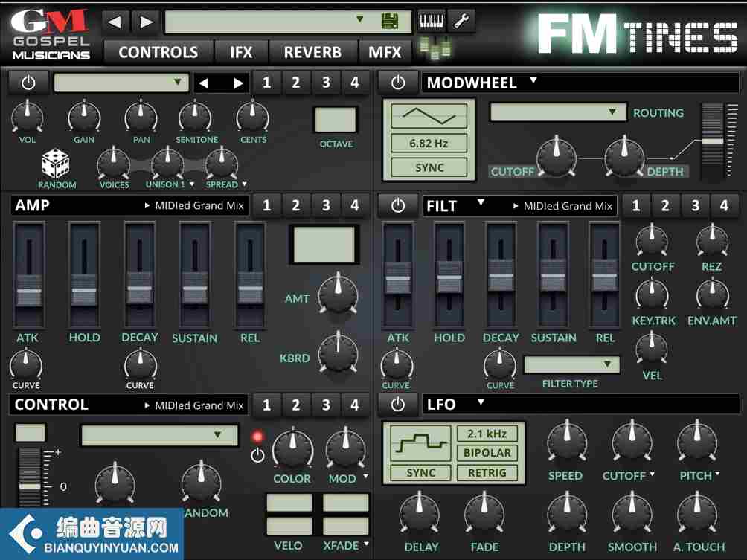
Task: Click the LFO stepped waveform display
Action: 420,444
